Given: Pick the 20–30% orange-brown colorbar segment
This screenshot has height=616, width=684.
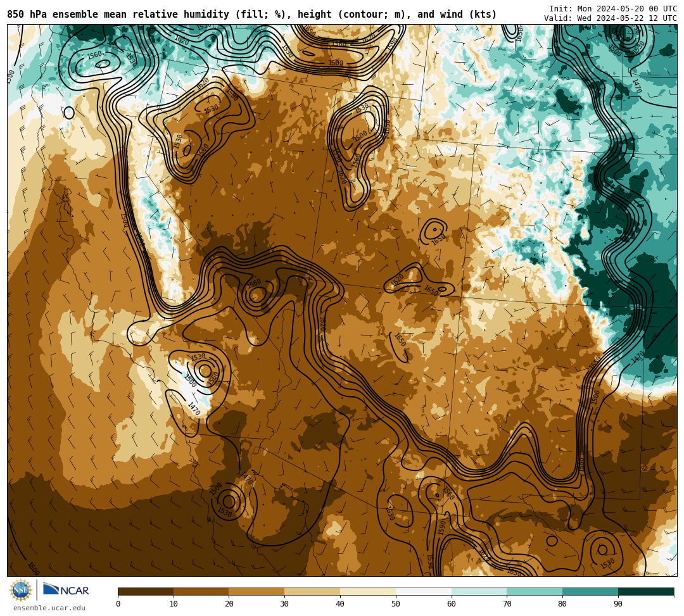Looking at the screenshot, I should (x=257, y=591).
